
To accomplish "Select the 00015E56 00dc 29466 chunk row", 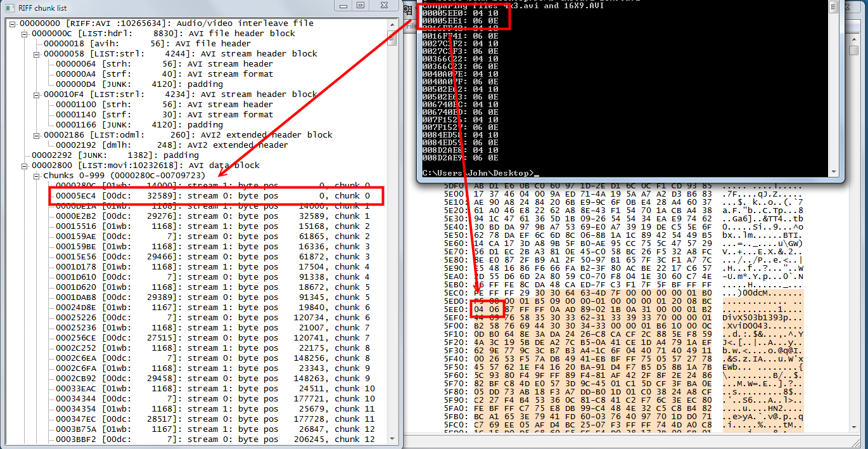I will tap(213, 257).
